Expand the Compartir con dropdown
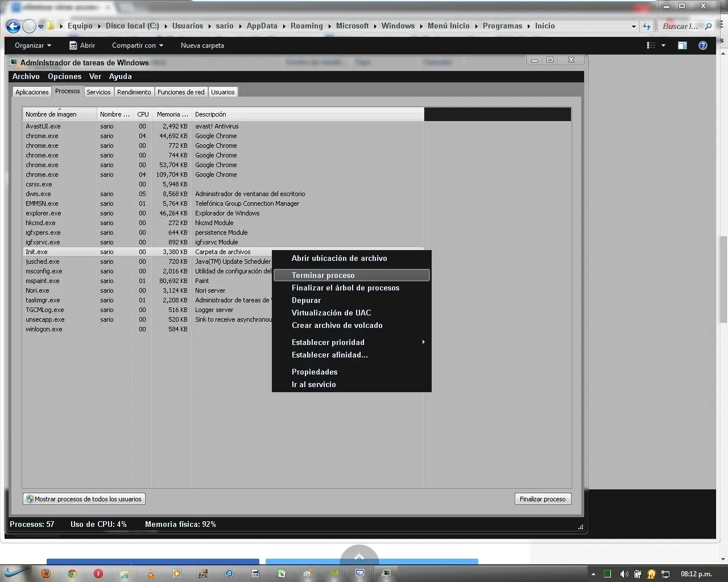 [138, 45]
